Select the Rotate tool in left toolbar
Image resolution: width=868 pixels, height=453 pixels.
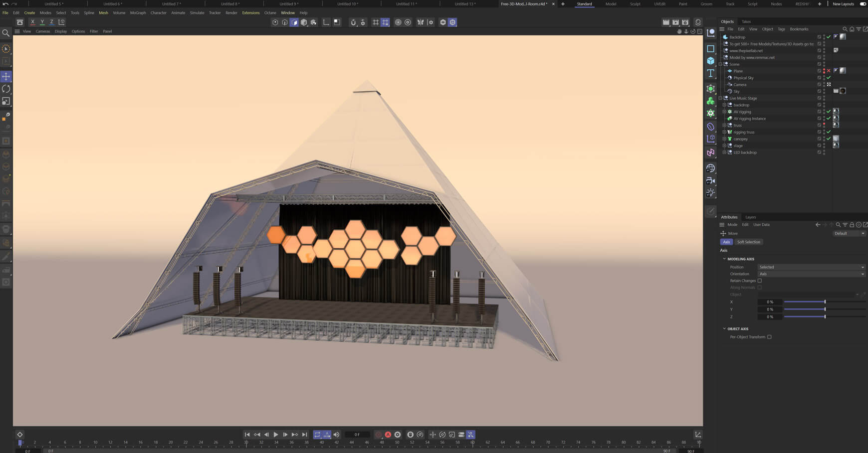pos(6,89)
